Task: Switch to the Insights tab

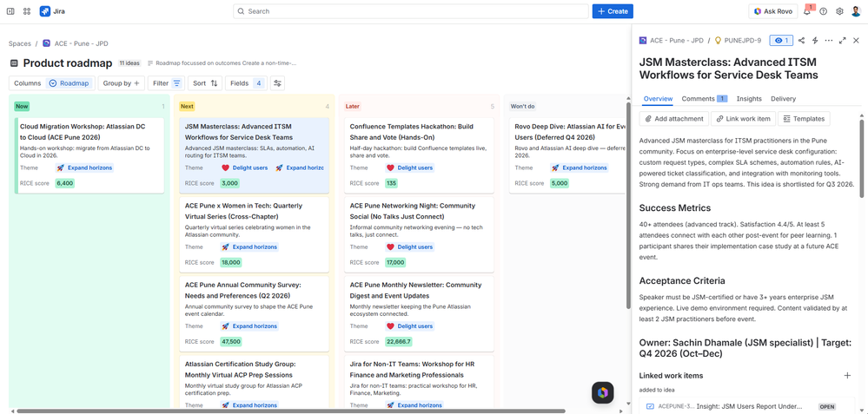Action: (x=749, y=98)
